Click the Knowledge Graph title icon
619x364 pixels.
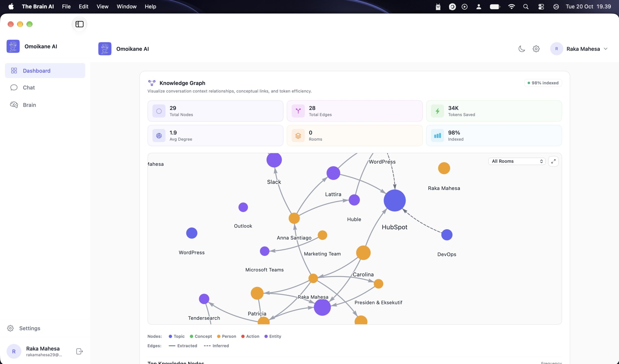(152, 83)
